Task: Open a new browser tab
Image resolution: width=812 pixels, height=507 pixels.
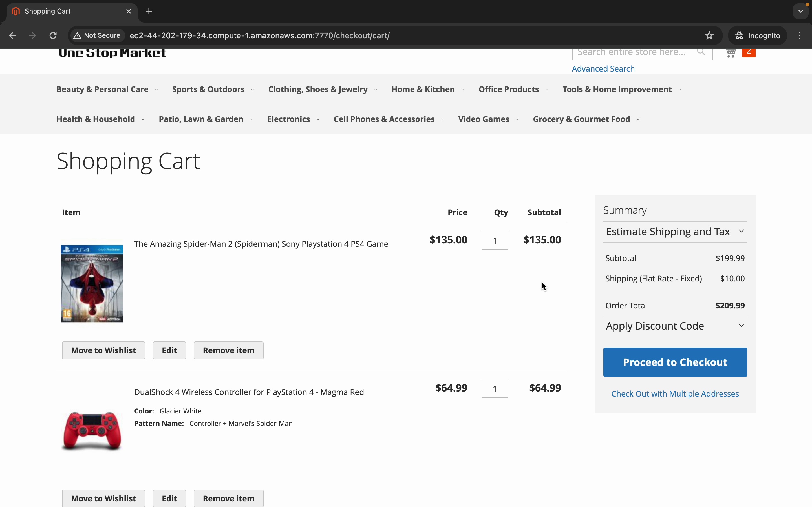Action: (149, 11)
